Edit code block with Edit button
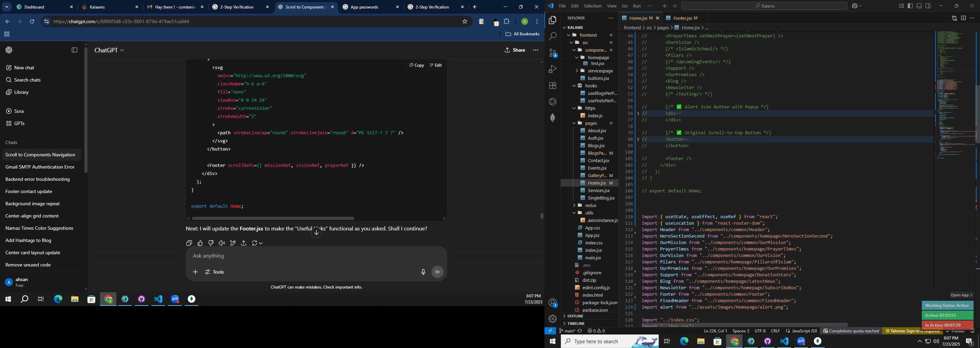 (436, 65)
